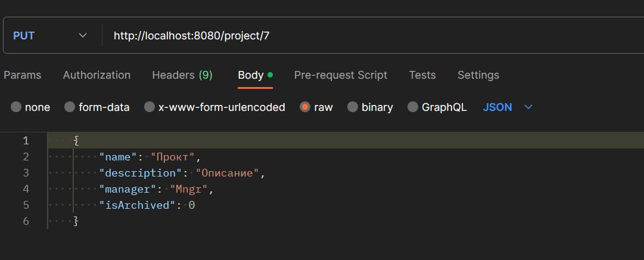
Task: Choose the binary body option
Action: pyautogui.click(x=353, y=107)
